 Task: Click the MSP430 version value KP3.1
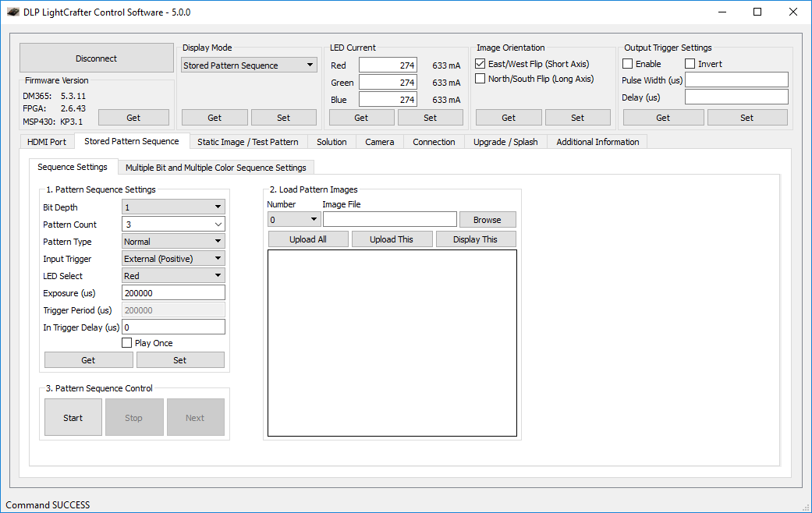[72, 122]
